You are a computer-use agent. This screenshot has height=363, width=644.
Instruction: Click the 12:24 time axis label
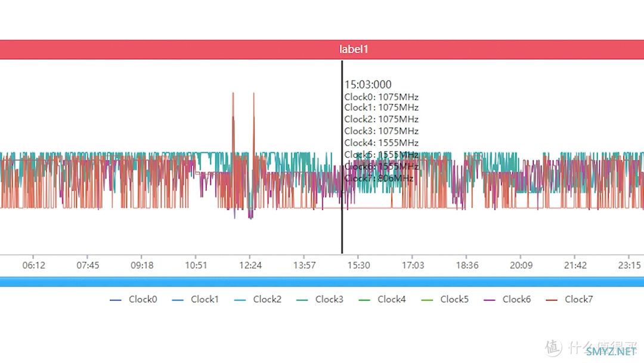[x=250, y=265]
